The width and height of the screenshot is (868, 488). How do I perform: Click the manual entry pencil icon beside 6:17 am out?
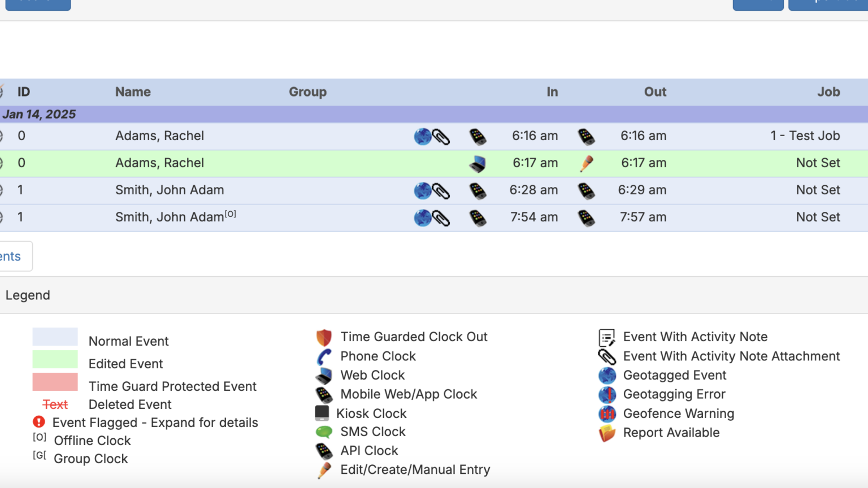[587, 163]
